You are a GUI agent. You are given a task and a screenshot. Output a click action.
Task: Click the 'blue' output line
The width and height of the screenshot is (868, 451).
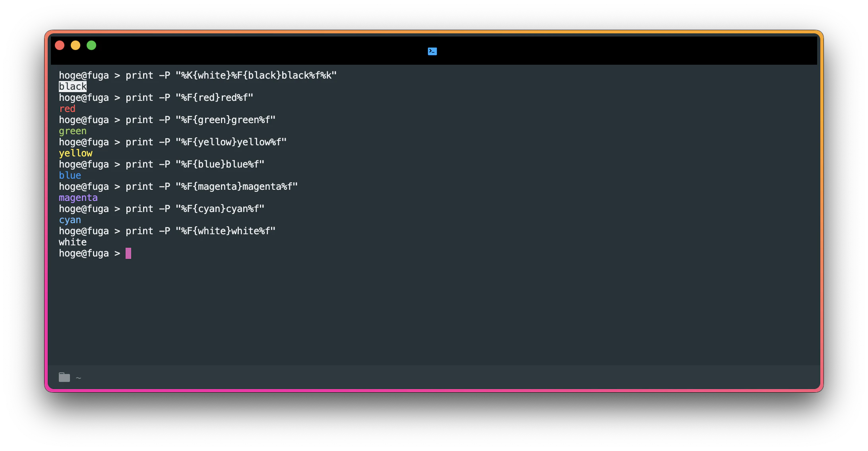click(70, 175)
